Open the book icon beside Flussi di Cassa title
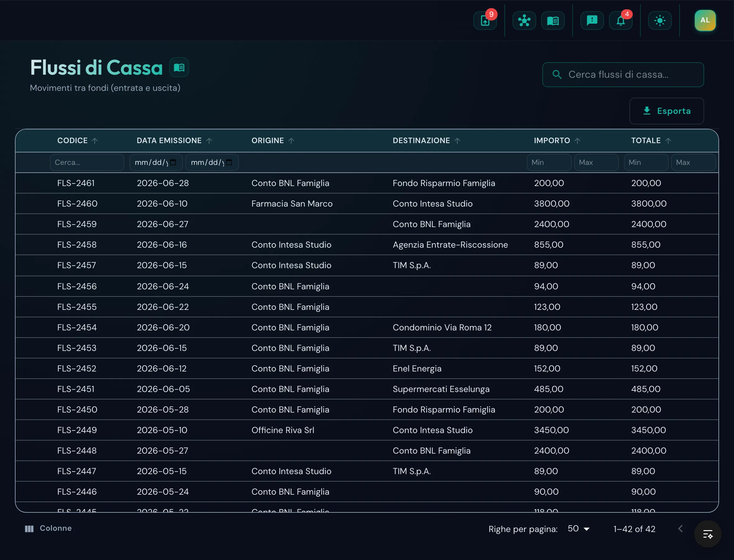 (x=179, y=67)
